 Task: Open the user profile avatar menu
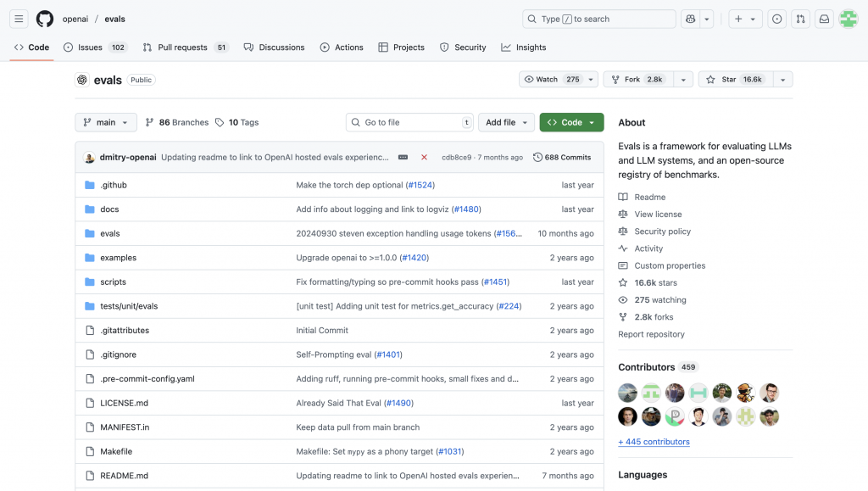(848, 19)
